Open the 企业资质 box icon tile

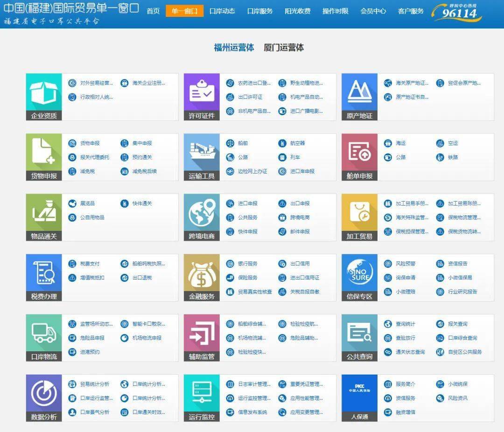44,97
